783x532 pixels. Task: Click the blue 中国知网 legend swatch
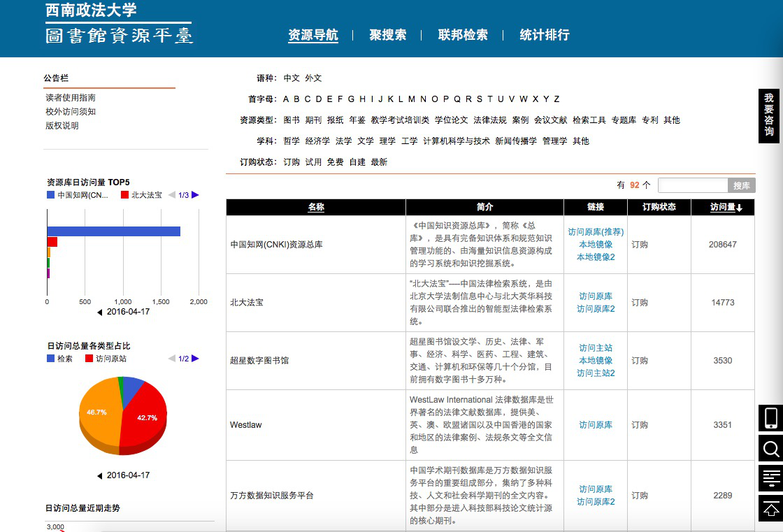50,195
